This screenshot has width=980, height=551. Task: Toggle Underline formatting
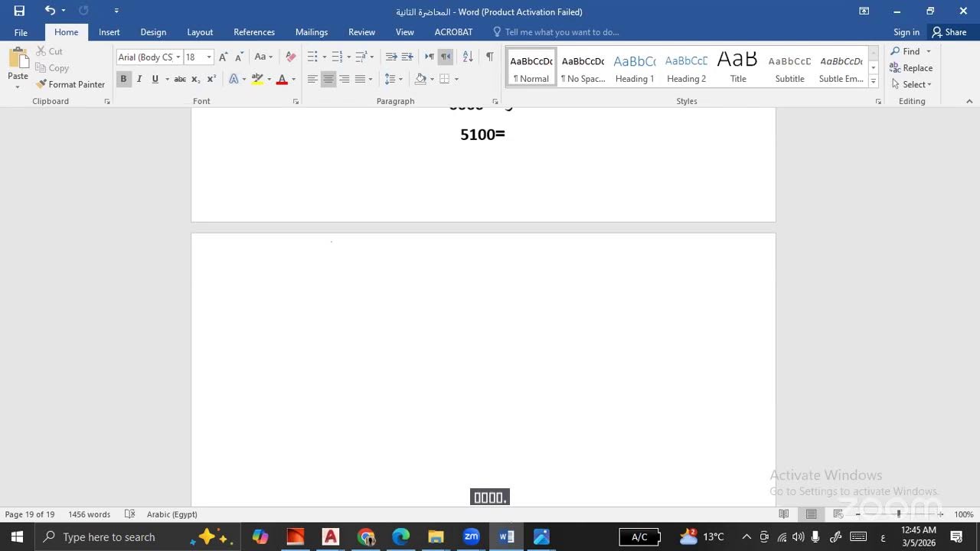(155, 79)
